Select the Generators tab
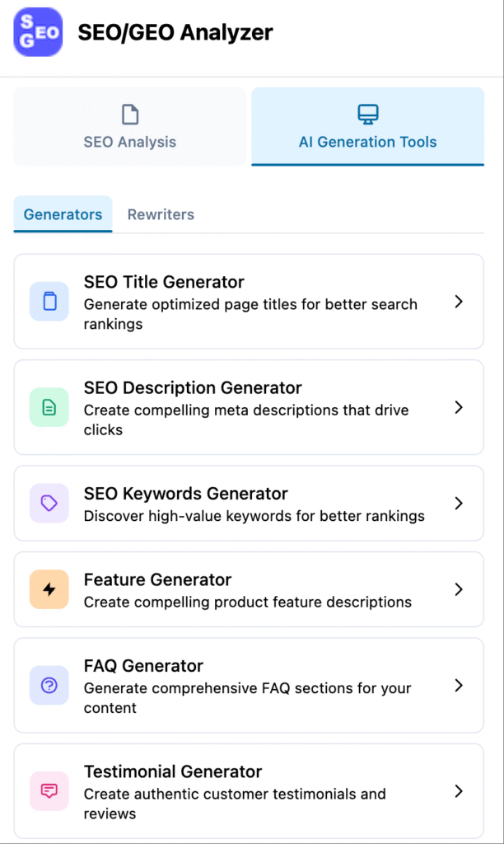Viewport: 504px width, 844px height. pyautogui.click(x=63, y=214)
